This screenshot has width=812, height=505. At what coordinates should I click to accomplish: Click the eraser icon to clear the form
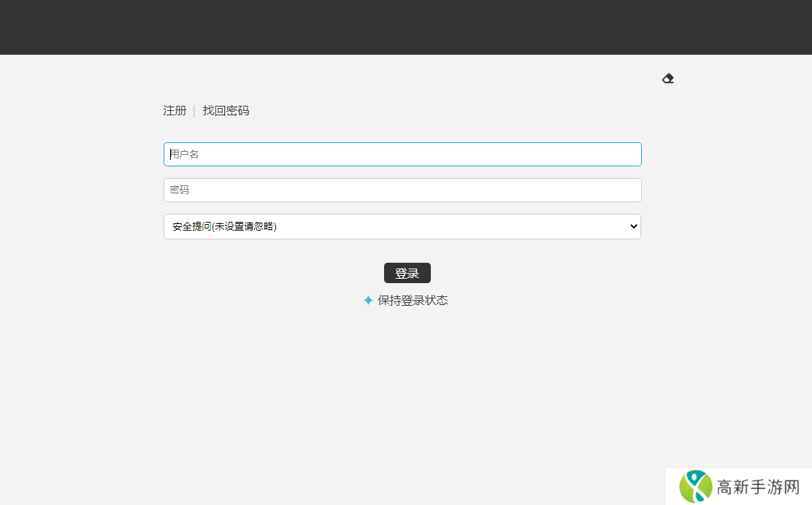pos(667,78)
